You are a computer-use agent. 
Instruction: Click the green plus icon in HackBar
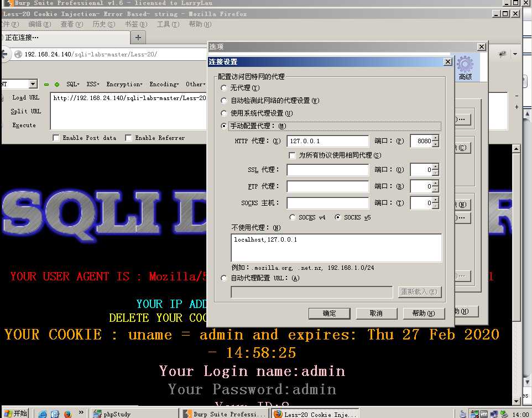57,85
